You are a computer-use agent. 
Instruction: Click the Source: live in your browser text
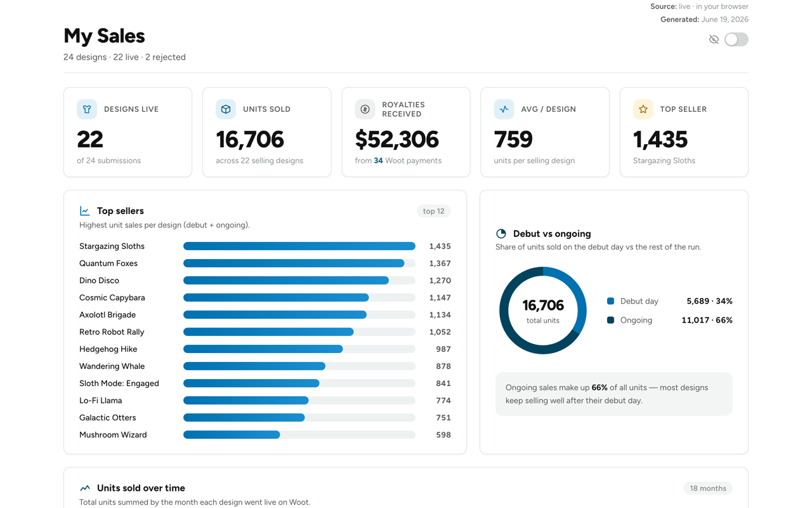(699, 6)
